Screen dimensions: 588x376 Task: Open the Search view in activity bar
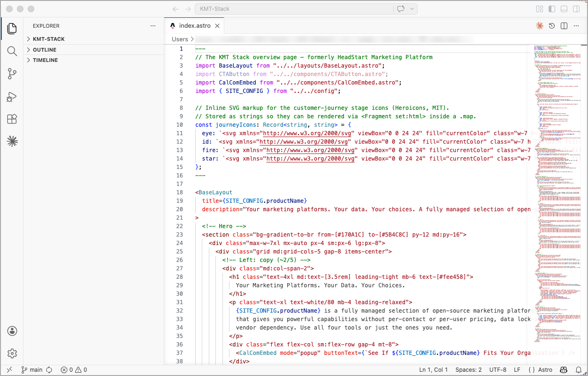click(x=12, y=51)
